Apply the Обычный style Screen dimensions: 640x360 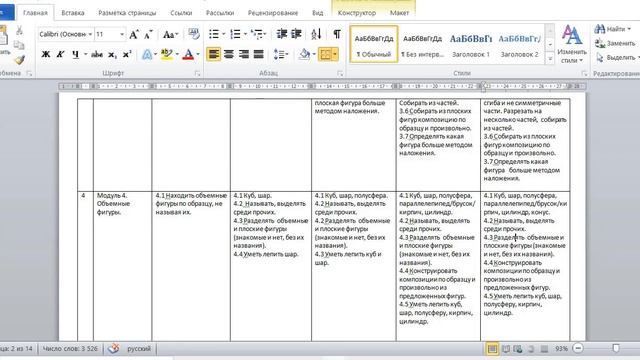pos(374,44)
